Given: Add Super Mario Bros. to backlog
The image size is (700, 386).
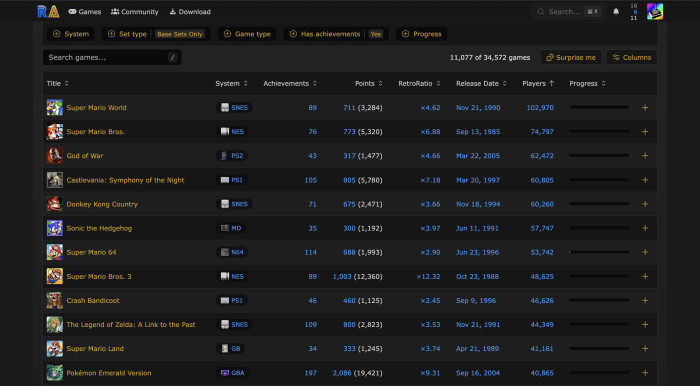Looking at the screenshot, I should tap(645, 132).
